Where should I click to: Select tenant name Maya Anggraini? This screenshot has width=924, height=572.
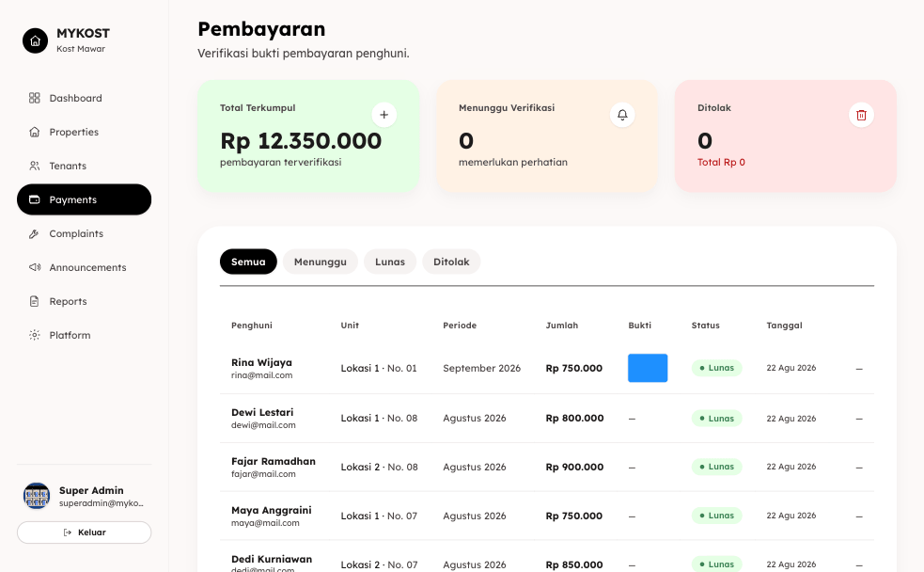[x=271, y=510]
